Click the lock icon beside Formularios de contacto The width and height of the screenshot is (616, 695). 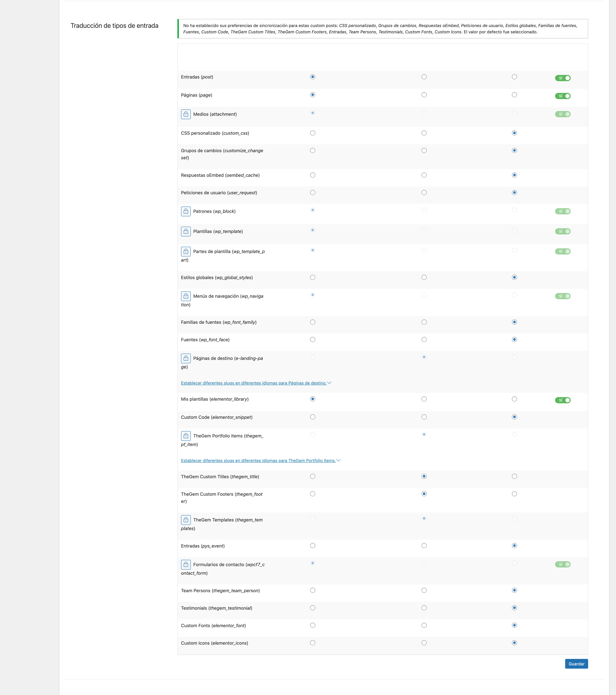(186, 565)
